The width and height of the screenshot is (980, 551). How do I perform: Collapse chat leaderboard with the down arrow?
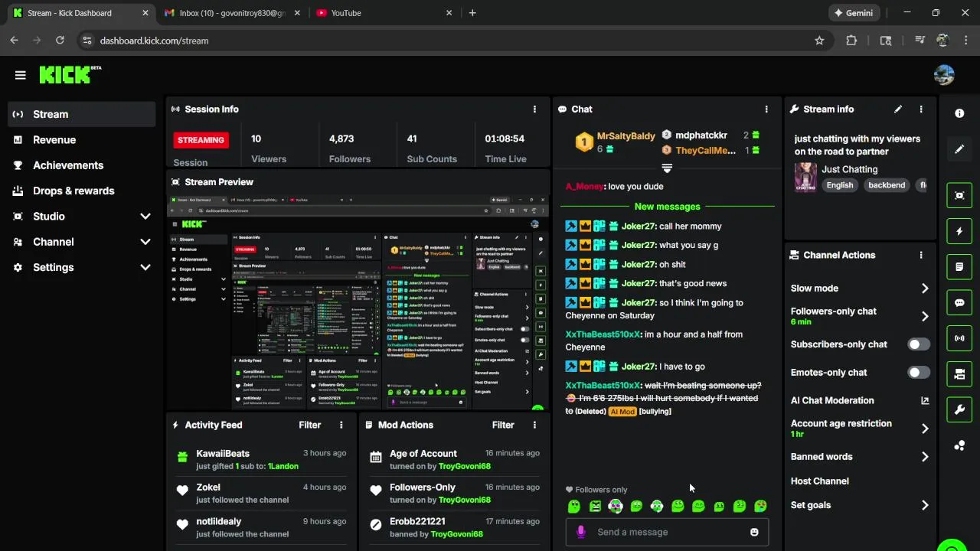pyautogui.click(x=667, y=168)
